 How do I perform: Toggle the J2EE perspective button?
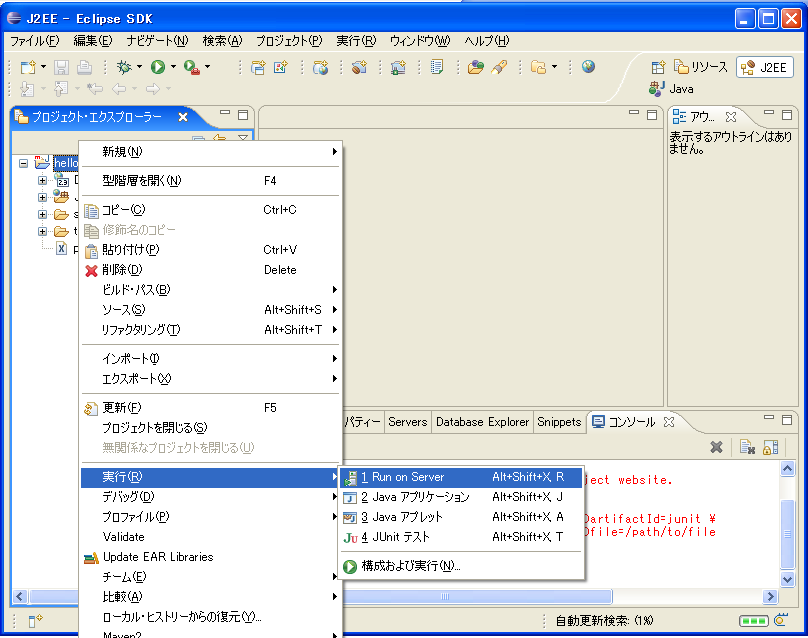coord(765,66)
